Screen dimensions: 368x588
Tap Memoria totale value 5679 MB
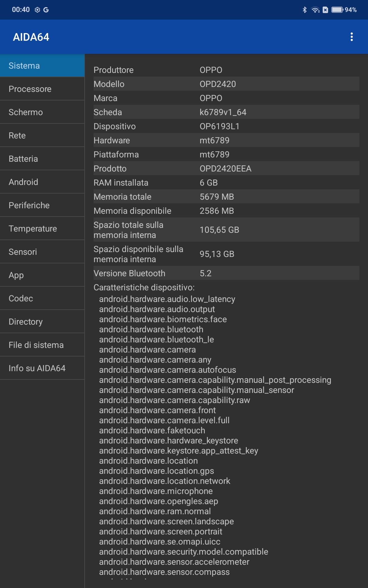pos(217,197)
